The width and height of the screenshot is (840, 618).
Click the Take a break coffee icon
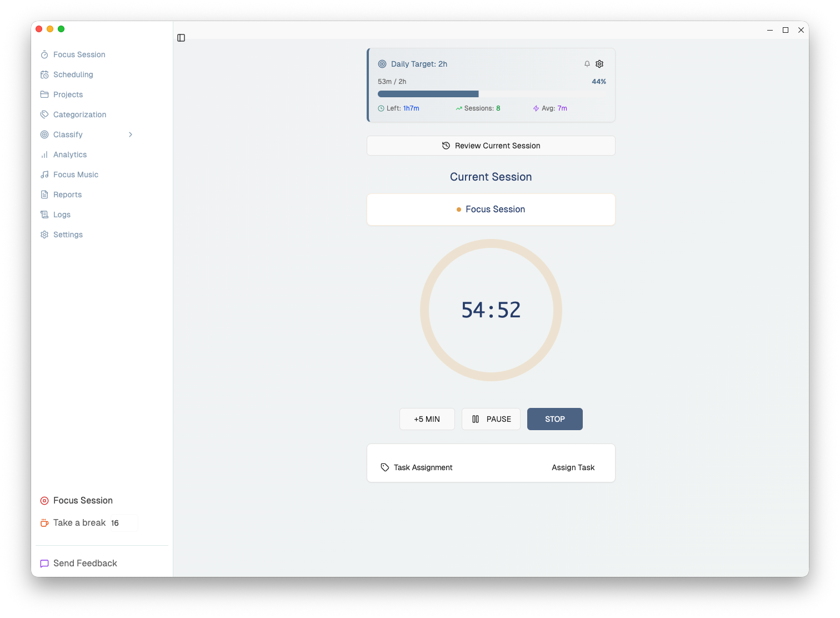[44, 523]
